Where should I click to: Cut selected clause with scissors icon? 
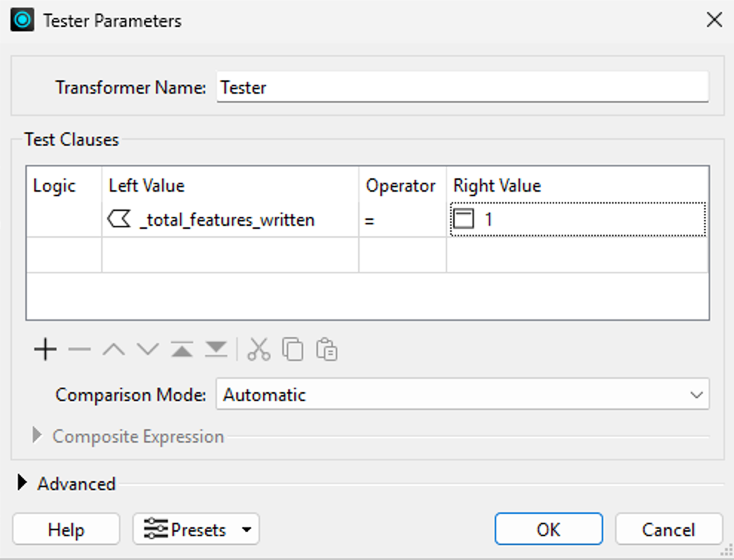pyautogui.click(x=259, y=350)
